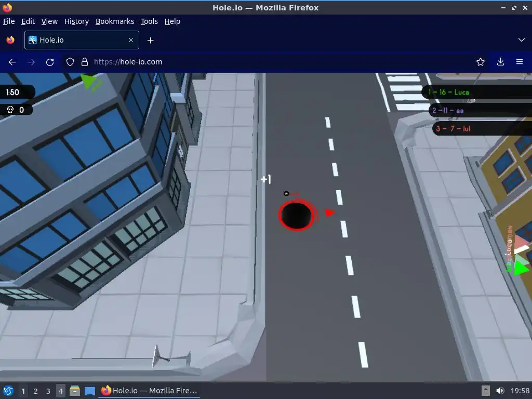Screen dimensions: 532x399
Task: Open the Bookmarks menu
Action: point(115,21)
